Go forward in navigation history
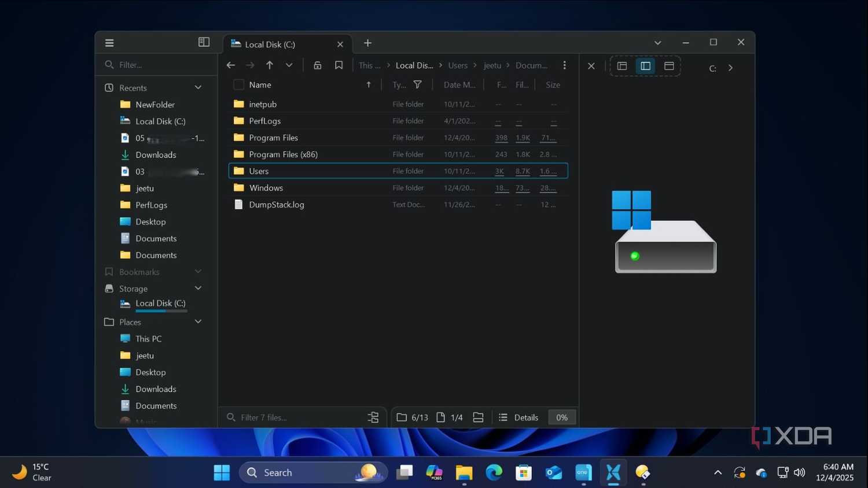868x488 pixels. 250,65
